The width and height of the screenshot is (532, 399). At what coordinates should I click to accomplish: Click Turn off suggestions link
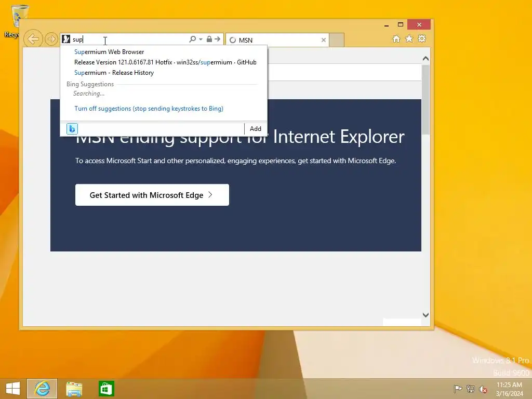(x=149, y=109)
